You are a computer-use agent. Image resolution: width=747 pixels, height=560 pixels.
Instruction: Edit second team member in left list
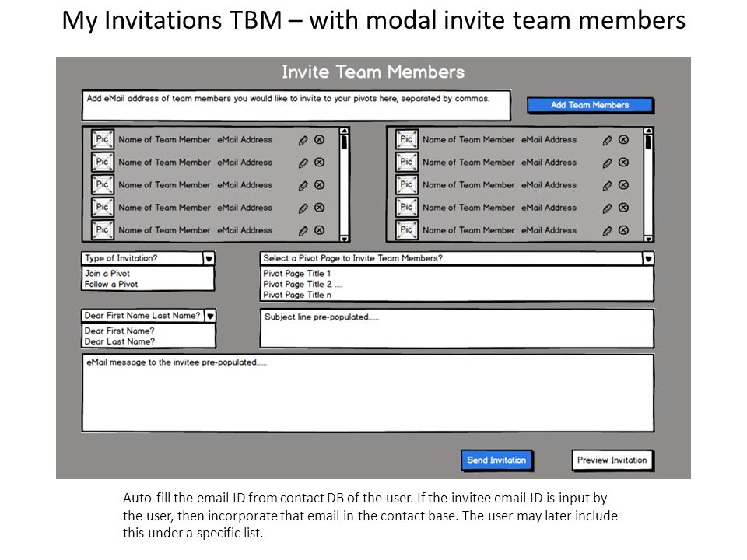(303, 163)
